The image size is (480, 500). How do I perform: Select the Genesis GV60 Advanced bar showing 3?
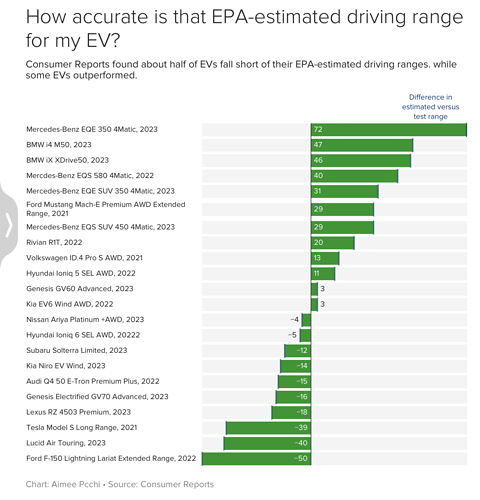click(x=314, y=289)
